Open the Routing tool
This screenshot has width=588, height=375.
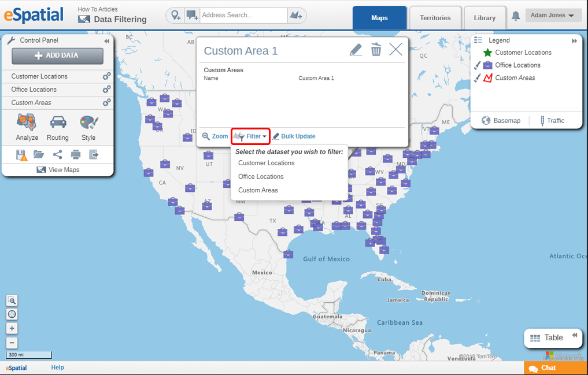pyautogui.click(x=58, y=128)
